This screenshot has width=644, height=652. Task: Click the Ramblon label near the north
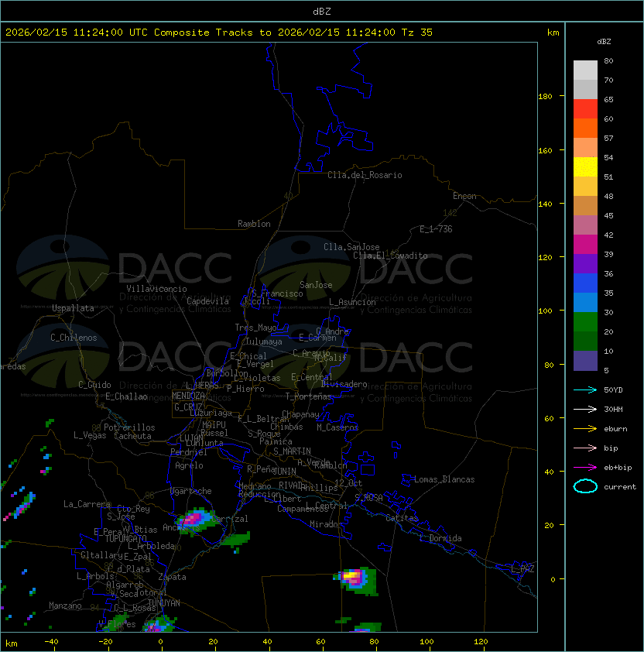tap(254, 224)
